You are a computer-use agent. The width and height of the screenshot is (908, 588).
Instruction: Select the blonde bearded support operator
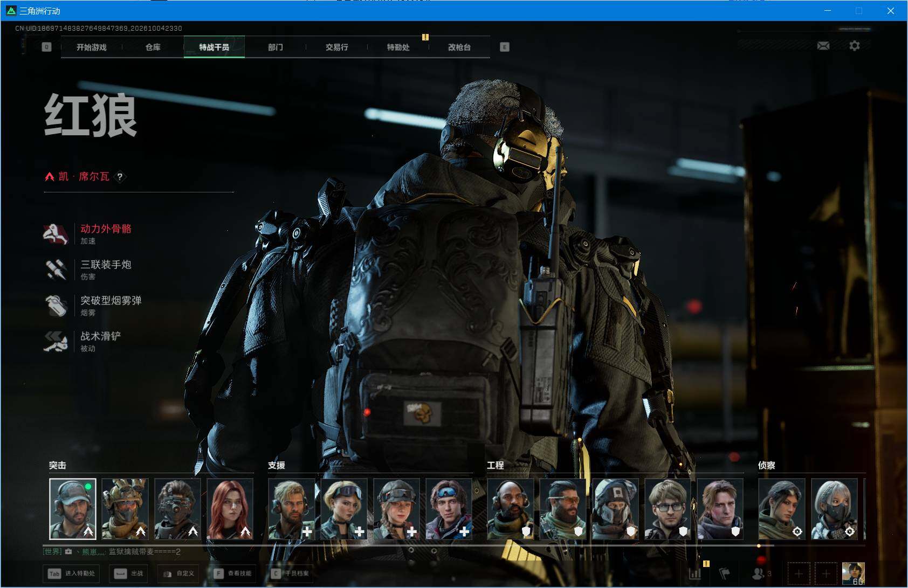point(292,509)
